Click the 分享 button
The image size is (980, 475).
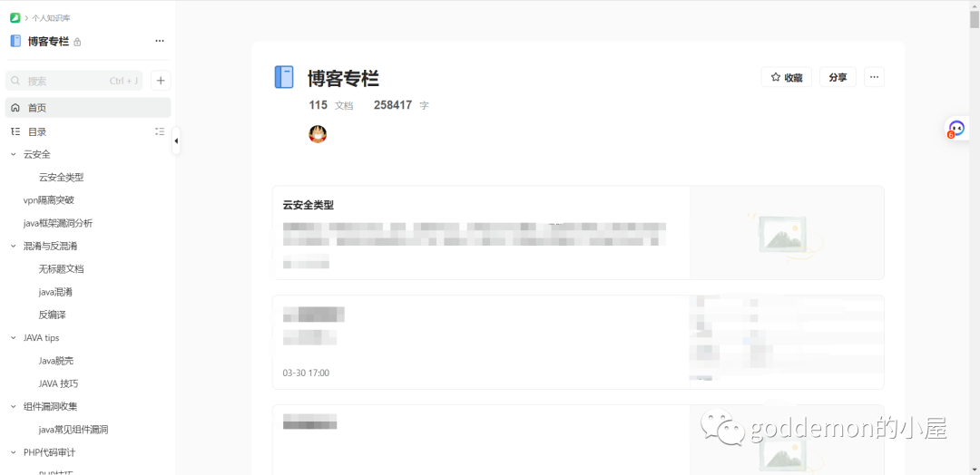click(x=838, y=77)
